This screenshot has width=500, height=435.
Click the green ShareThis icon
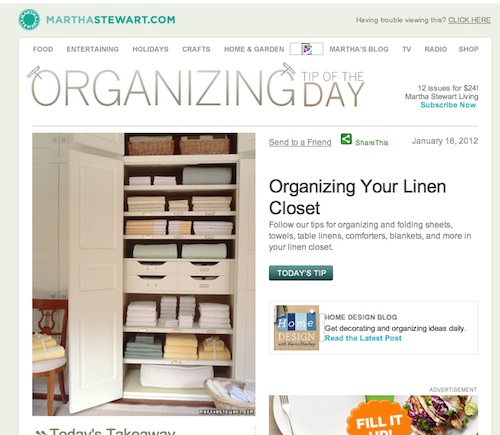346,139
